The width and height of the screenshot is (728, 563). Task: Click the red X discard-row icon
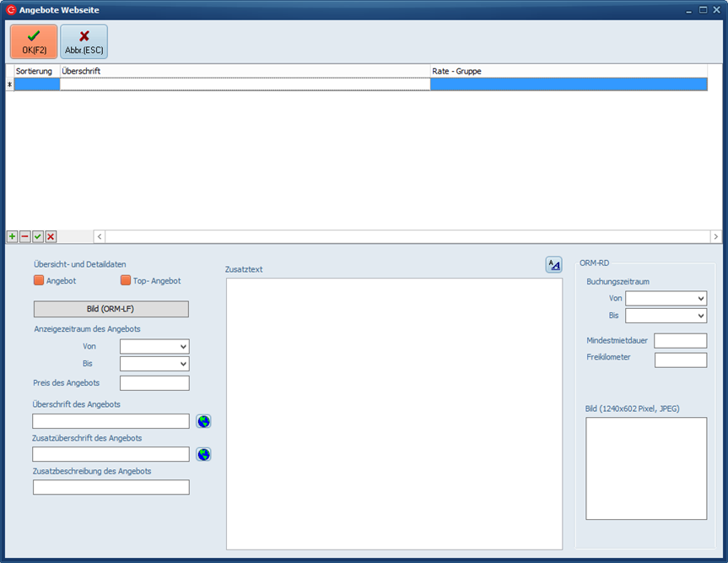[x=51, y=237]
